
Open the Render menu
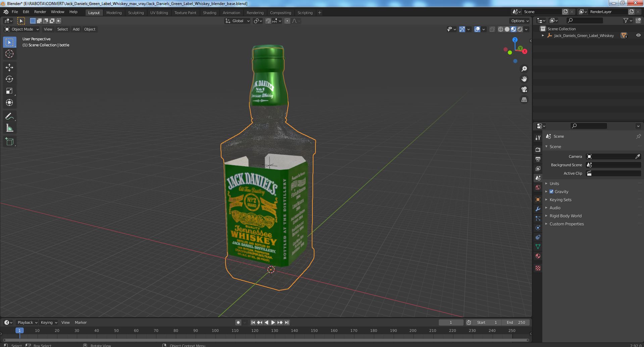point(40,12)
